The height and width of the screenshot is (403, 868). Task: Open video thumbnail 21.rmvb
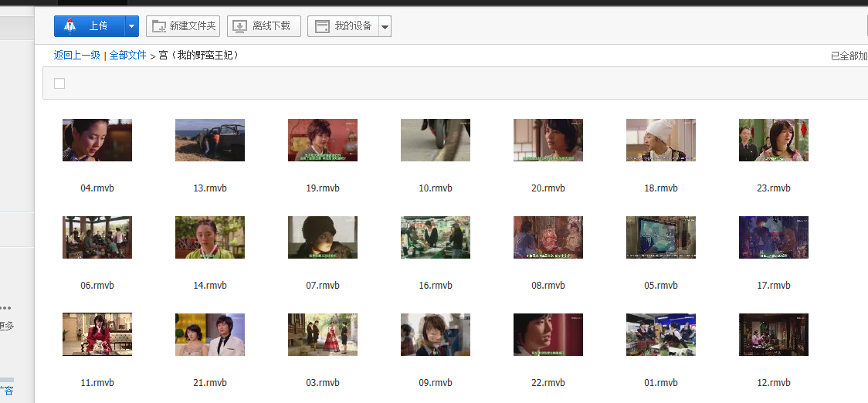click(210, 334)
